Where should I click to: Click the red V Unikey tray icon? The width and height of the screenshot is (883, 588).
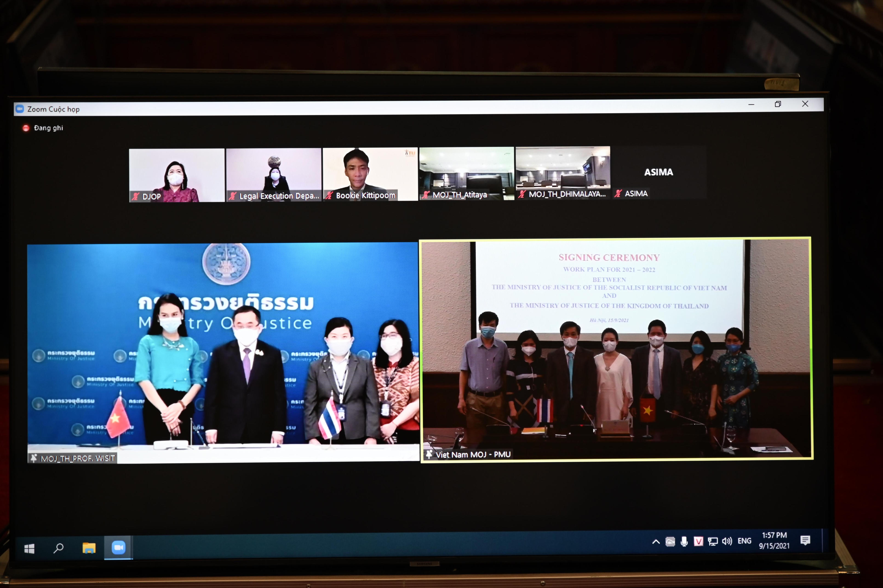[698, 541]
